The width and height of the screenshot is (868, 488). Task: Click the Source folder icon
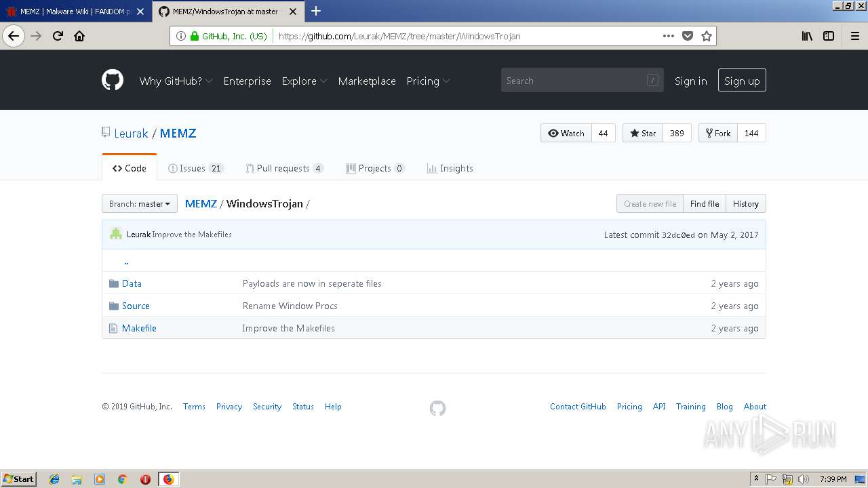(x=114, y=306)
